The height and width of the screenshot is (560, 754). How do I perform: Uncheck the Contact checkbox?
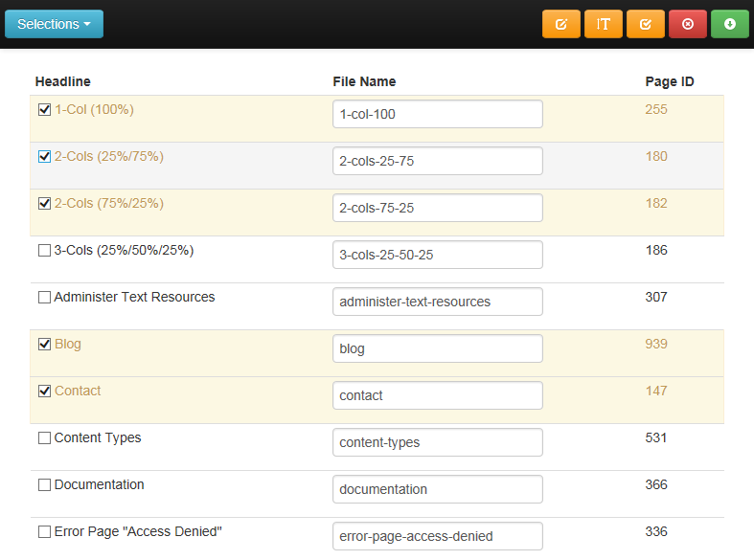tap(44, 392)
